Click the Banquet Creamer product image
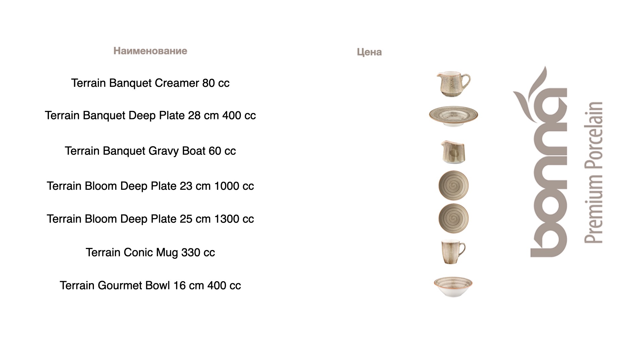The height and width of the screenshot is (362, 644). pos(453,84)
